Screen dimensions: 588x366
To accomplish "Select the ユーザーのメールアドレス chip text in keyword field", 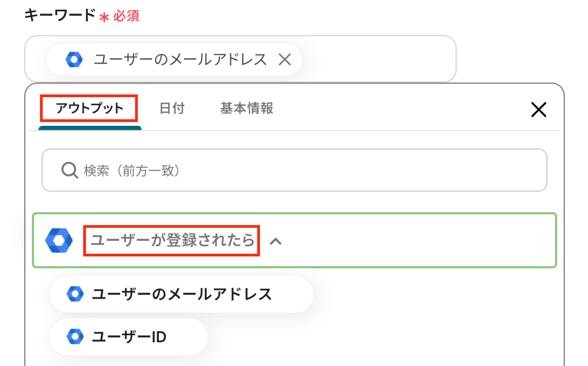I will tap(180, 59).
